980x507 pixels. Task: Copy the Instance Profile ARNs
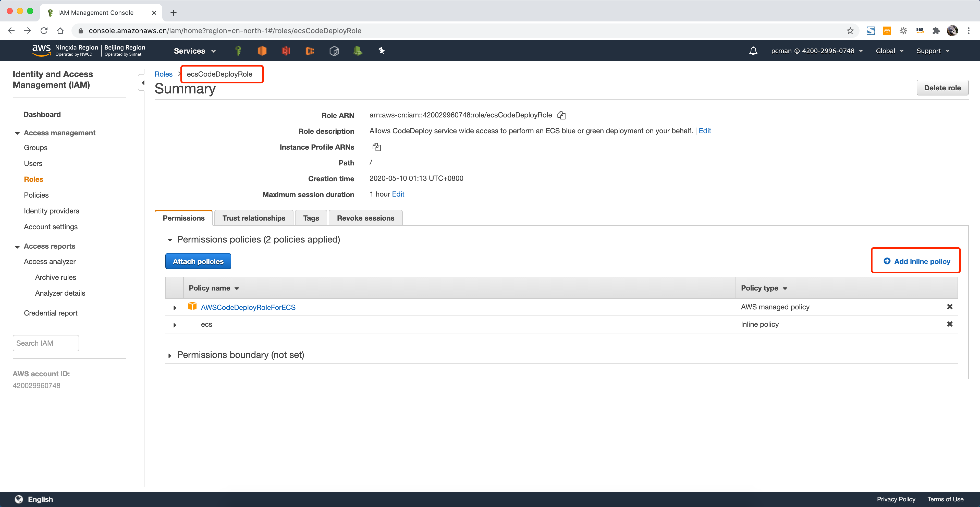(377, 147)
